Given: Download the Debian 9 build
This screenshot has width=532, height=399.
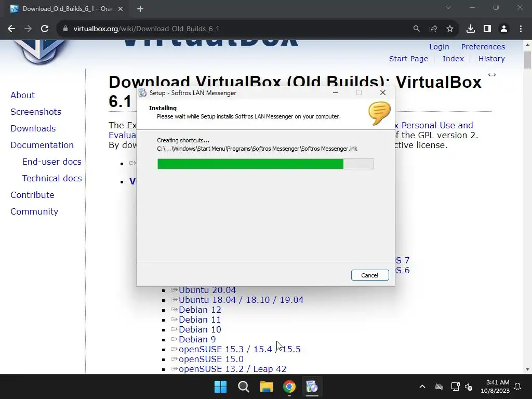Looking at the screenshot, I should [x=197, y=339].
